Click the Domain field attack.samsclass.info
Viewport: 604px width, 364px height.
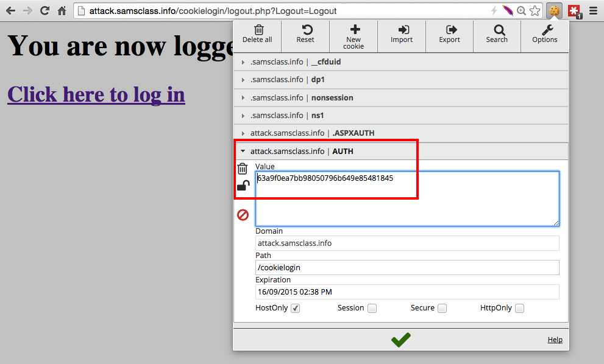(x=407, y=243)
